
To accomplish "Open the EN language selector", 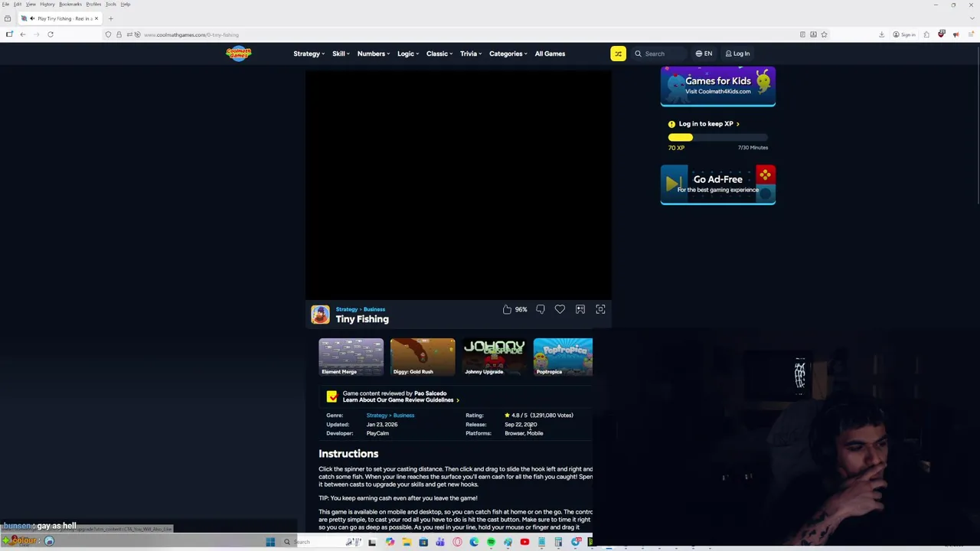I will pos(704,54).
